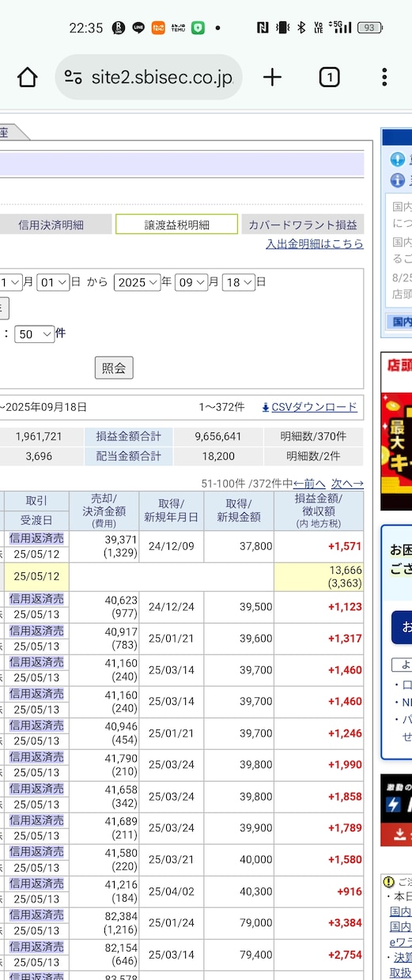412x980 pixels.
Task: Open a new tab with the plus icon
Action: (272, 77)
